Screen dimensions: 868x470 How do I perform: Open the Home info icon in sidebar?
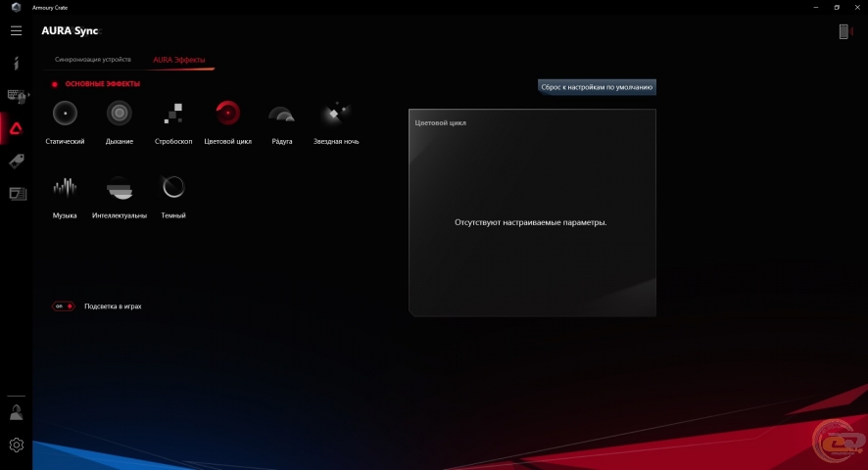[x=16, y=63]
